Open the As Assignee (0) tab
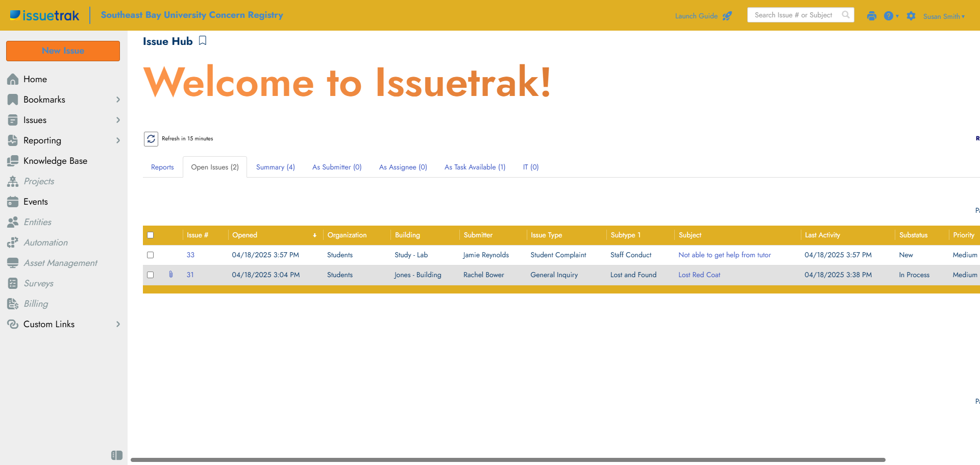Screen dimensions: 980x465 pos(403,167)
